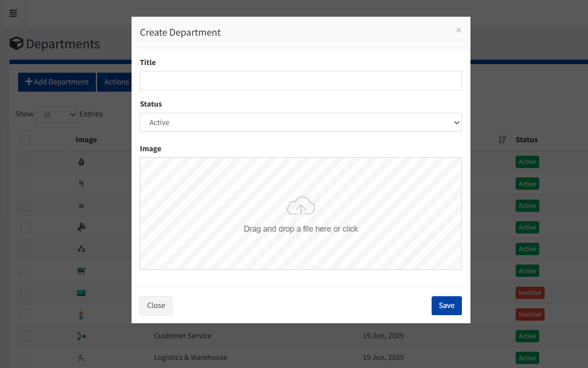Click the wrench icon beside Logistics & Warehouse
Image resolution: width=588 pixels, height=368 pixels.
tap(81, 358)
